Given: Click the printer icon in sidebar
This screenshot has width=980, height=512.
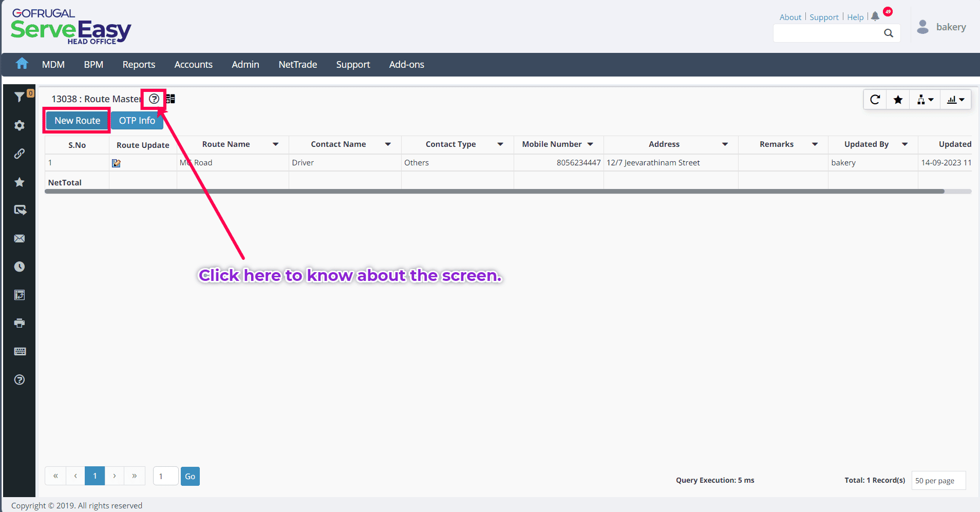Looking at the screenshot, I should 20,323.
